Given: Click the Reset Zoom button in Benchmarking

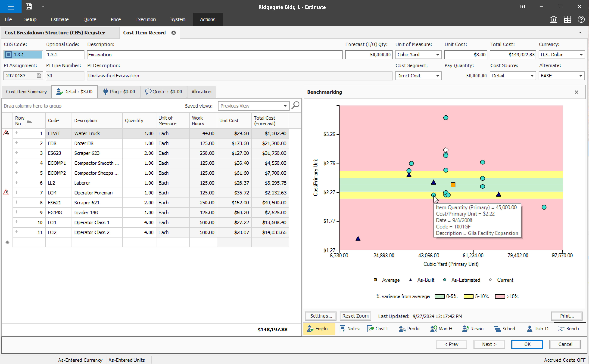Looking at the screenshot, I should click(x=356, y=316).
